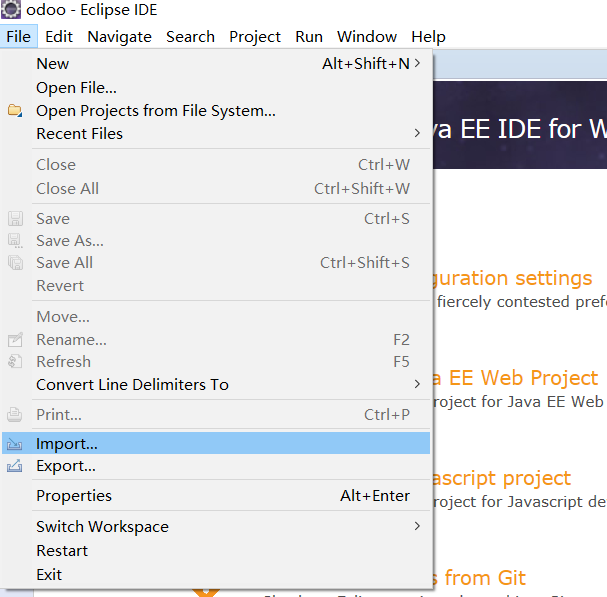
Task: Expand the Switch Workspace submenu arrow
Action: point(417,526)
